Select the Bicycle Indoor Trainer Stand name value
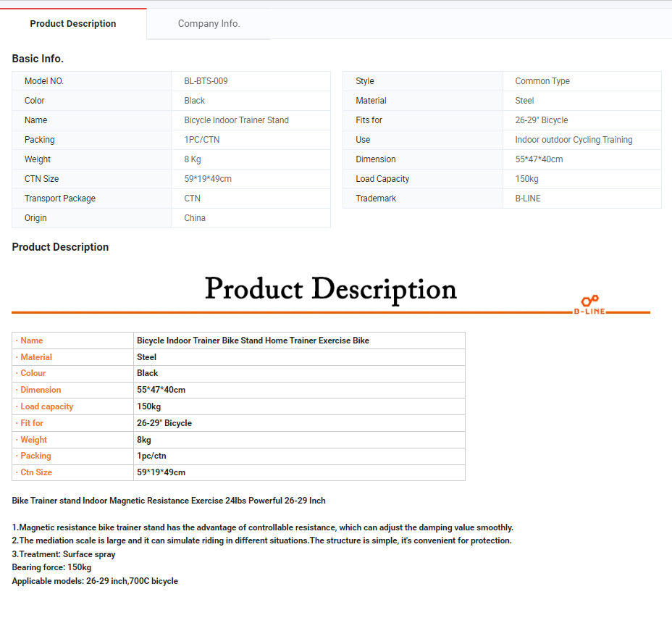 (237, 120)
